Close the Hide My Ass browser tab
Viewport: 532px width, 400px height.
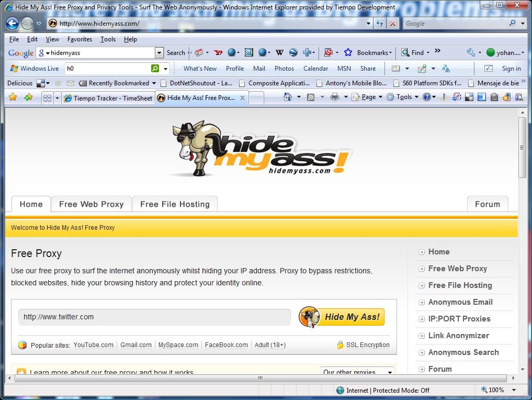[242, 98]
